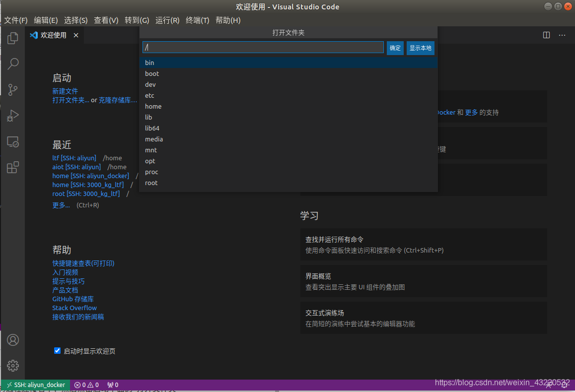Open the 文件(F) menu

pos(16,20)
